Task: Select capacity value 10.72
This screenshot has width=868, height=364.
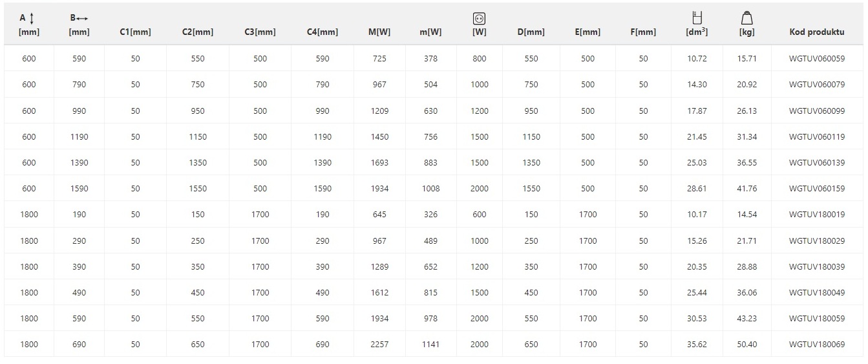Action: pyautogui.click(x=697, y=59)
